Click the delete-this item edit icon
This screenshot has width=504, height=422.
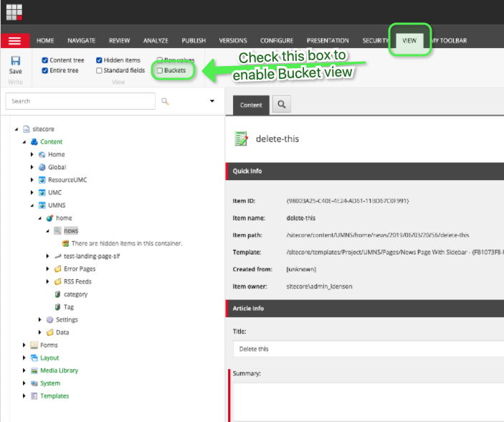point(241,139)
